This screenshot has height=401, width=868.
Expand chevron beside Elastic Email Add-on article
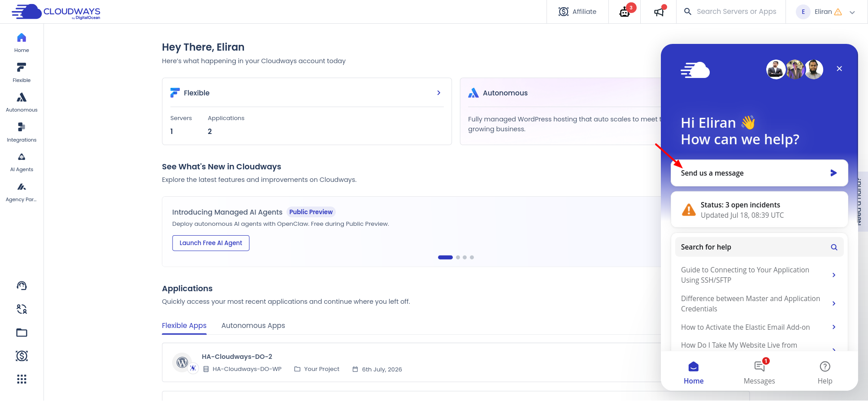click(834, 327)
